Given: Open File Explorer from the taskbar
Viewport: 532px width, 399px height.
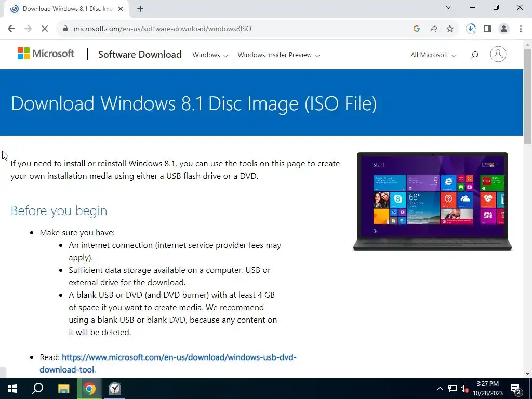Looking at the screenshot, I should (x=63, y=389).
